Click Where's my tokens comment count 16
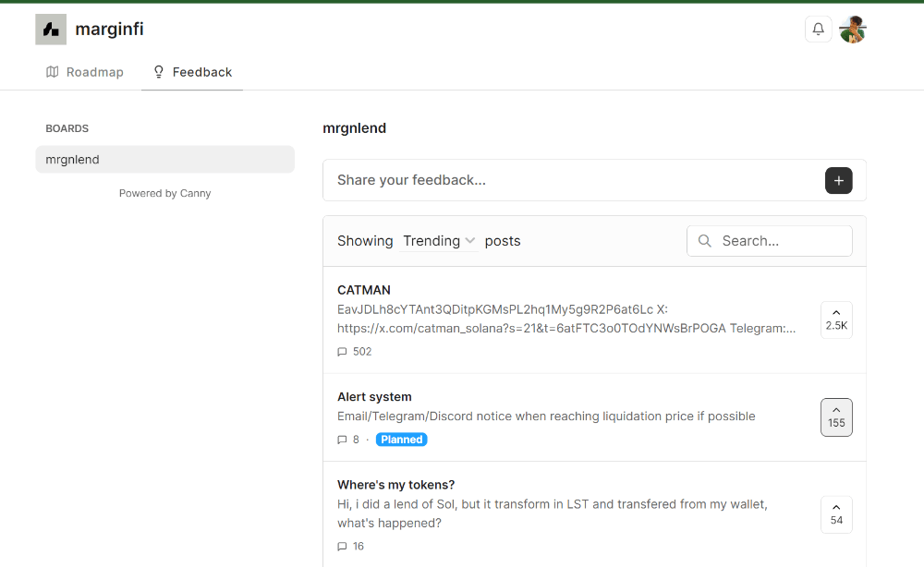Screen dimensions: 924x567 point(350,547)
